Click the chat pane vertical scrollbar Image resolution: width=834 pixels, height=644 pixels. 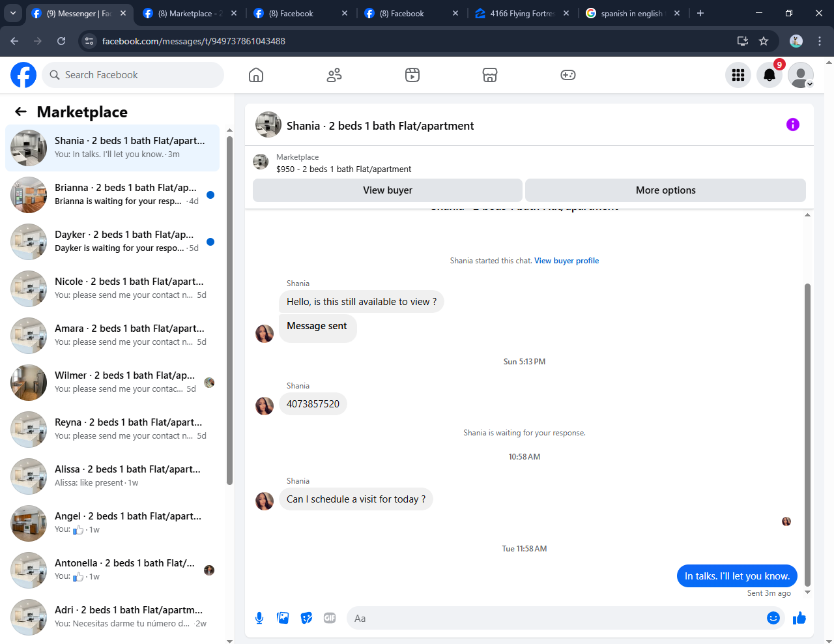point(808,435)
